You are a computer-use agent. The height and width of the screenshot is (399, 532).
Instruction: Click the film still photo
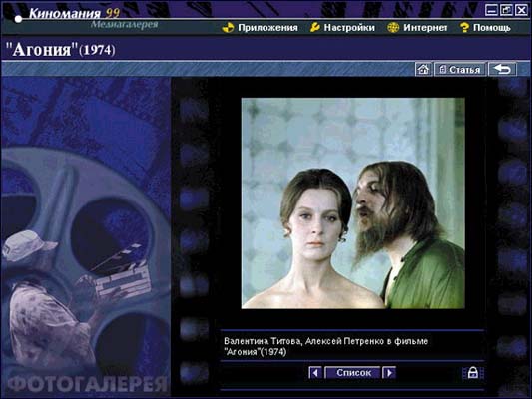point(353,203)
